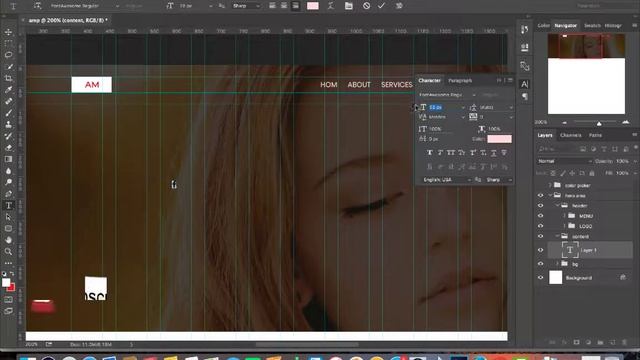Expand the LOGO layer group
The image size is (640, 360).
coord(564,226)
